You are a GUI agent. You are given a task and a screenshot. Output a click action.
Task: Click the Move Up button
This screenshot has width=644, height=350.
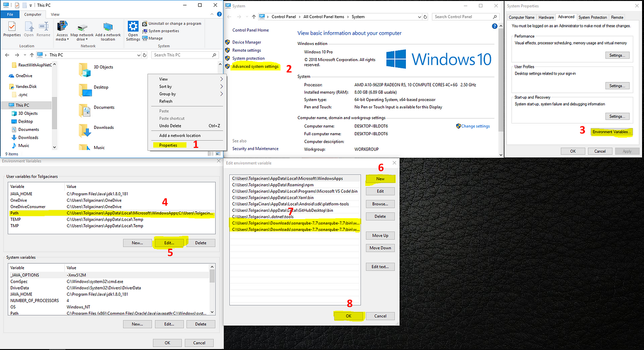point(380,235)
